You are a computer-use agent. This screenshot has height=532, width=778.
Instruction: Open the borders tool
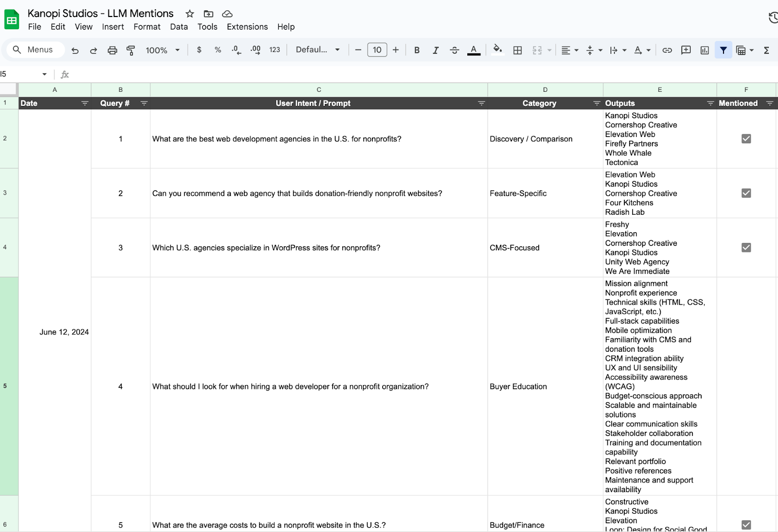point(517,50)
